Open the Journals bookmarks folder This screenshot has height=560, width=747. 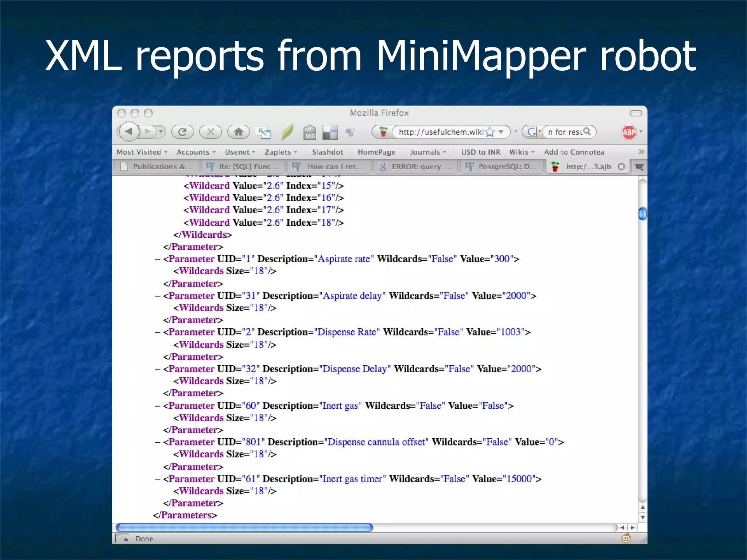pos(428,152)
